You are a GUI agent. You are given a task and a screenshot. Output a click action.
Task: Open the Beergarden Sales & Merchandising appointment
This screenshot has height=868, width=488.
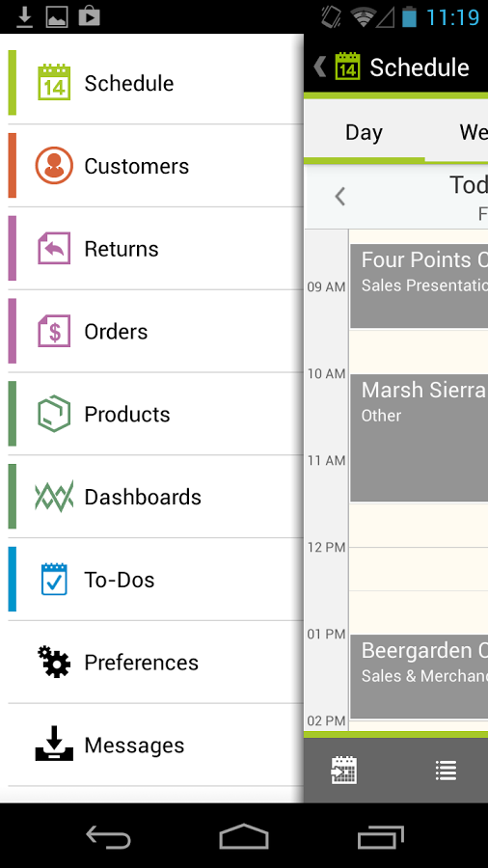(x=420, y=676)
